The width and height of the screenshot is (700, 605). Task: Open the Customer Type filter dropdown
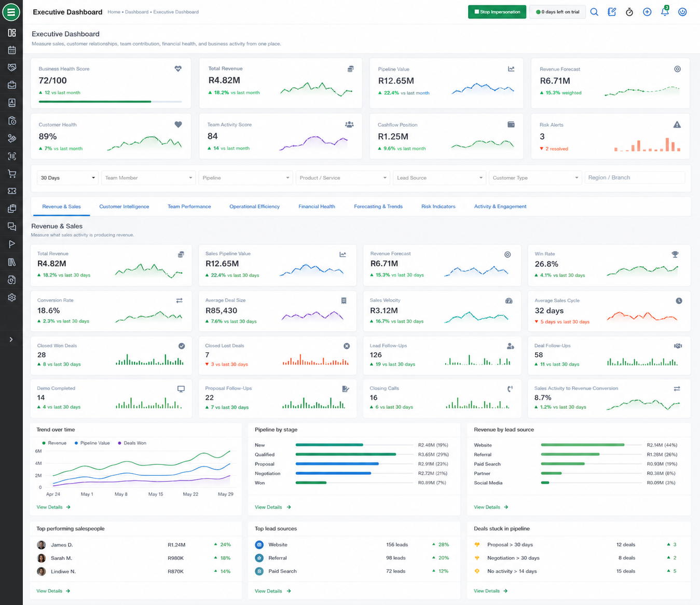coord(536,178)
